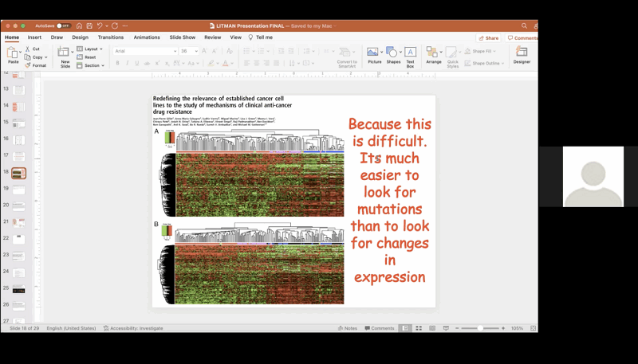Open the Picture insert tool
The width and height of the screenshot is (638, 364).
coord(373,54)
